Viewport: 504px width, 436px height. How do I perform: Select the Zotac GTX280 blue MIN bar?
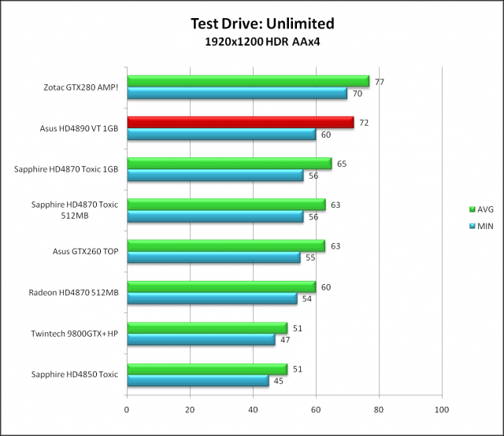[237, 93]
